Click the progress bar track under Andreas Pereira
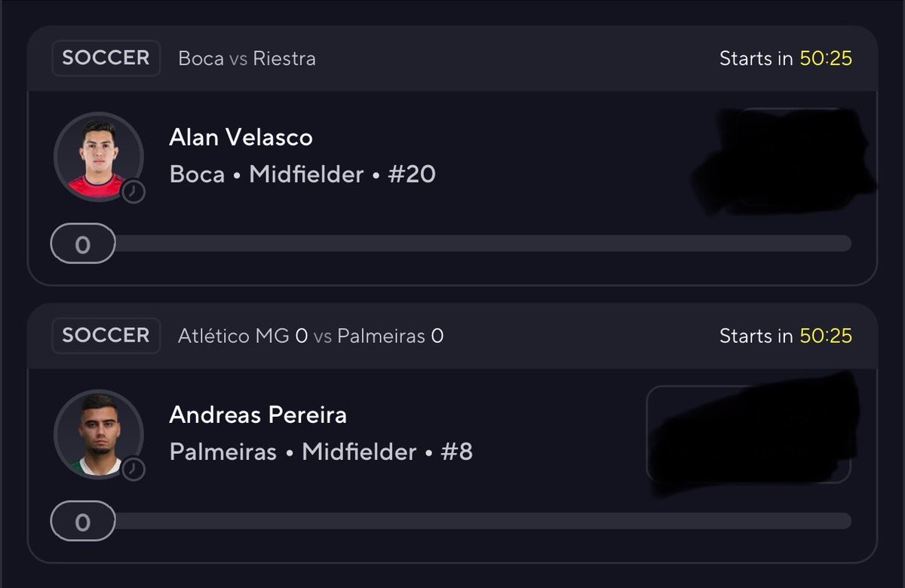The image size is (905, 588). pos(483,522)
